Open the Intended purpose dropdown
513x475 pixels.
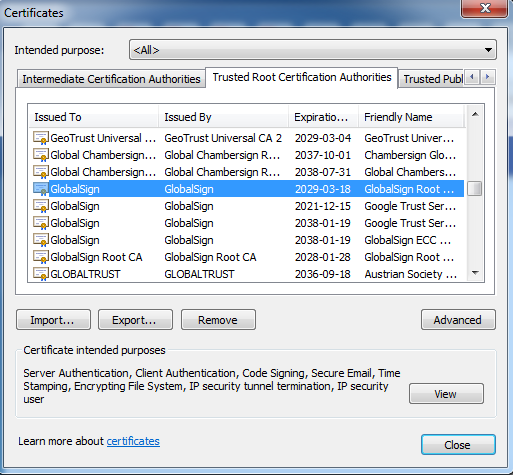coord(313,50)
